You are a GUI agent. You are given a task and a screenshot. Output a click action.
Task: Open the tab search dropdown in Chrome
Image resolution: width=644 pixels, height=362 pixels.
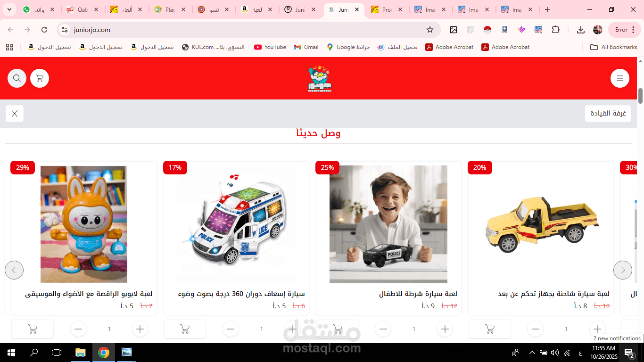coord(9,9)
